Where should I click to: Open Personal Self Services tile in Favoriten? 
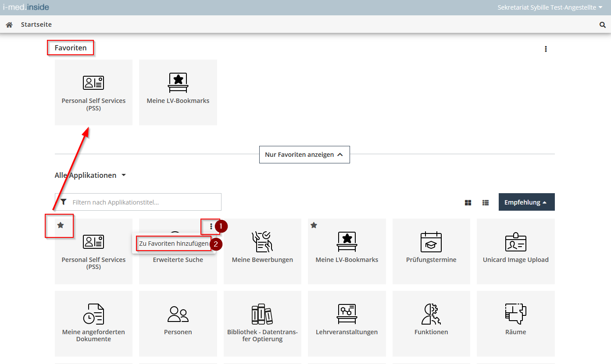[93, 92]
